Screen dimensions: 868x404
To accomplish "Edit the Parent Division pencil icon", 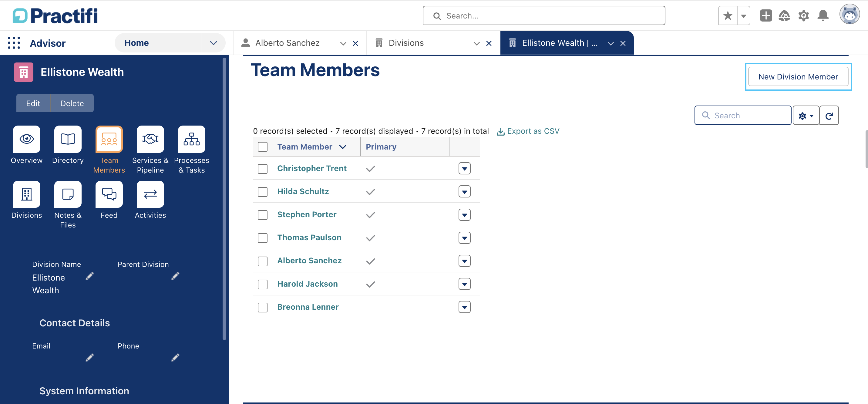I will tap(175, 276).
